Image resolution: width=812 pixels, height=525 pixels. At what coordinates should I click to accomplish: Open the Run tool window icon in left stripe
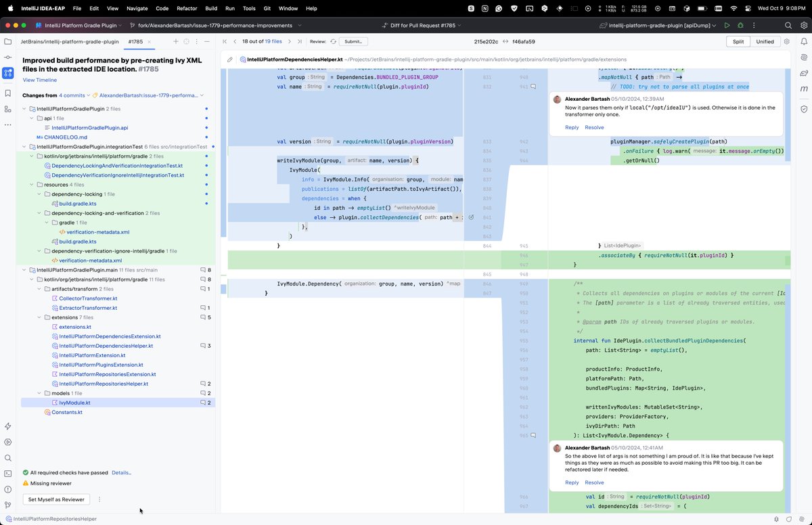7,442
